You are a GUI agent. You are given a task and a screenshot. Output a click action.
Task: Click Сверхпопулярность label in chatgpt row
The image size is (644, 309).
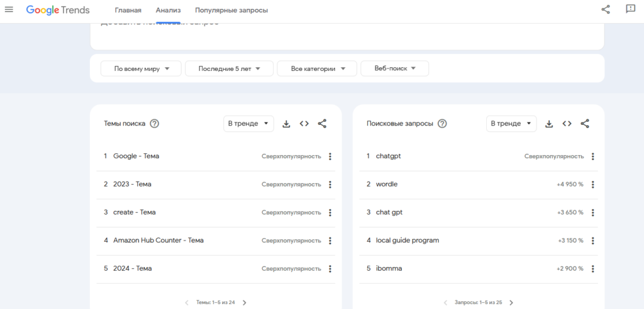pyautogui.click(x=554, y=156)
